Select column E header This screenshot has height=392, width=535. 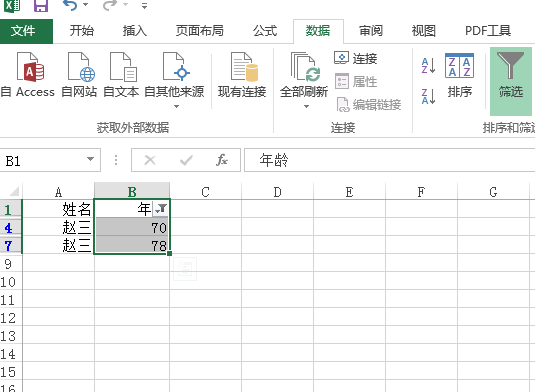point(349,192)
